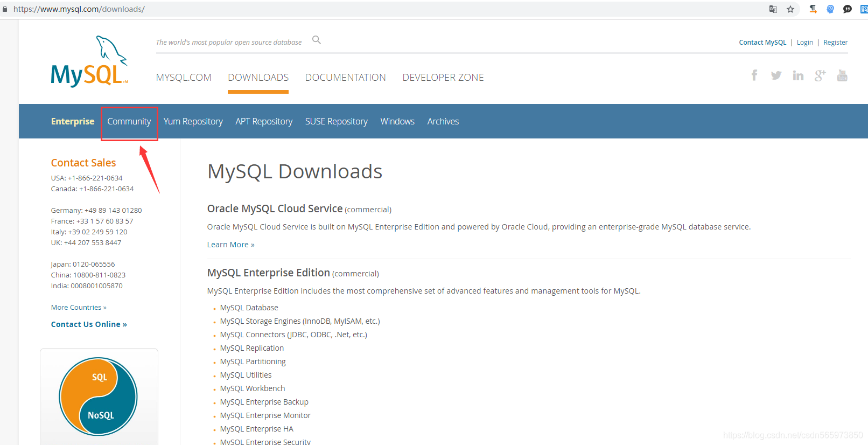Click the translate page icon in address bar
This screenshot has height=445, width=868.
coord(773,9)
